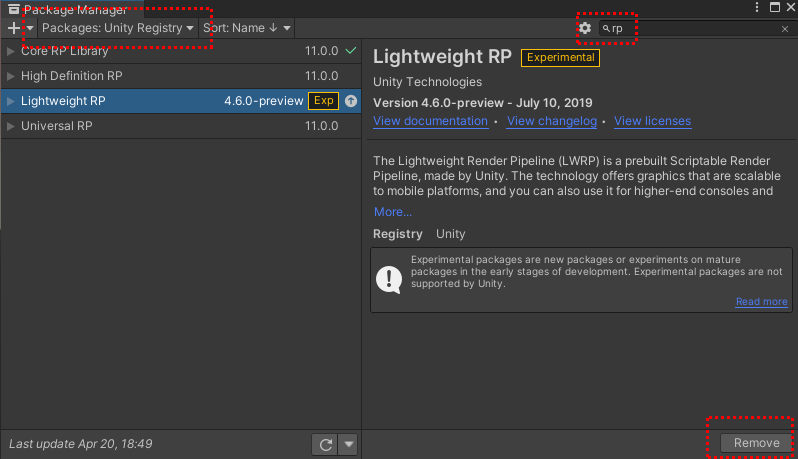
Task: Expand the Lightweight RP entry
Action: pyautogui.click(x=10, y=101)
